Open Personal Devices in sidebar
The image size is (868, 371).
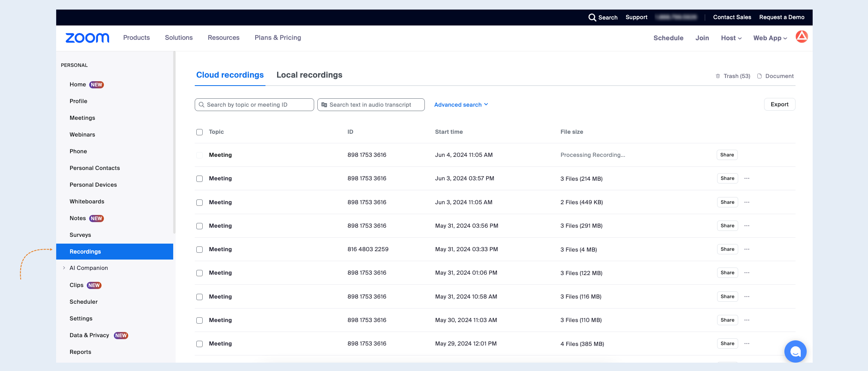pyautogui.click(x=93, y=185)
